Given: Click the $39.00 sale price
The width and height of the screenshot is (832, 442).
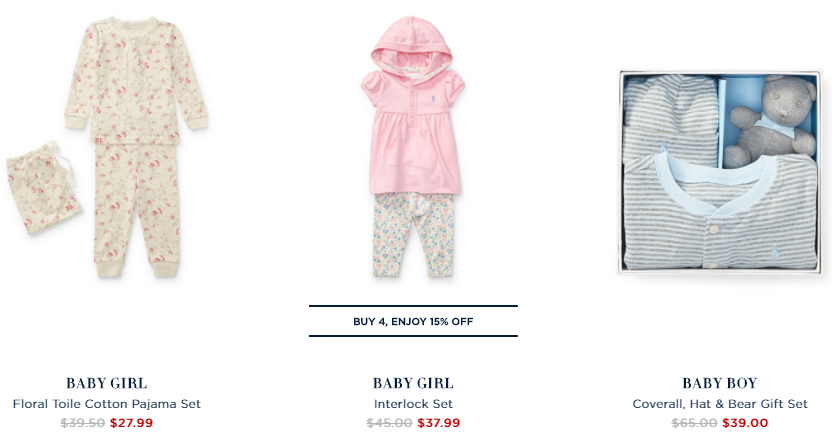Looking at the screenshot, I should pos(746,423).
